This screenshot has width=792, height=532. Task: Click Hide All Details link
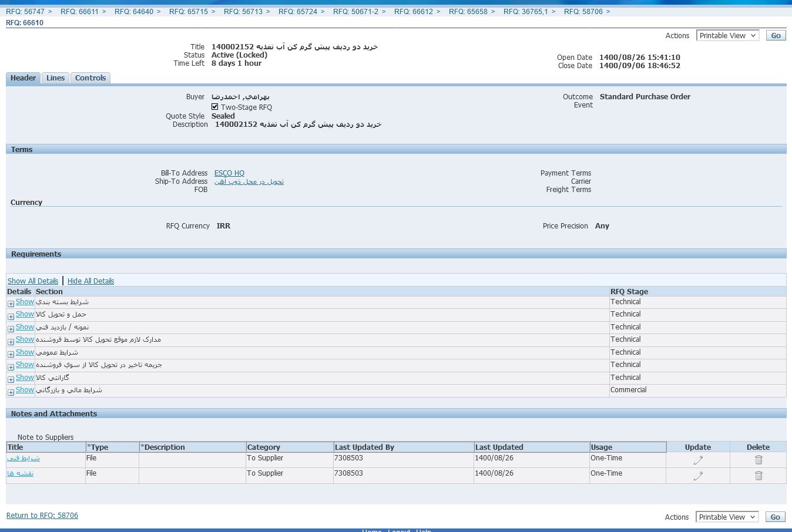[x=90, y=281]
